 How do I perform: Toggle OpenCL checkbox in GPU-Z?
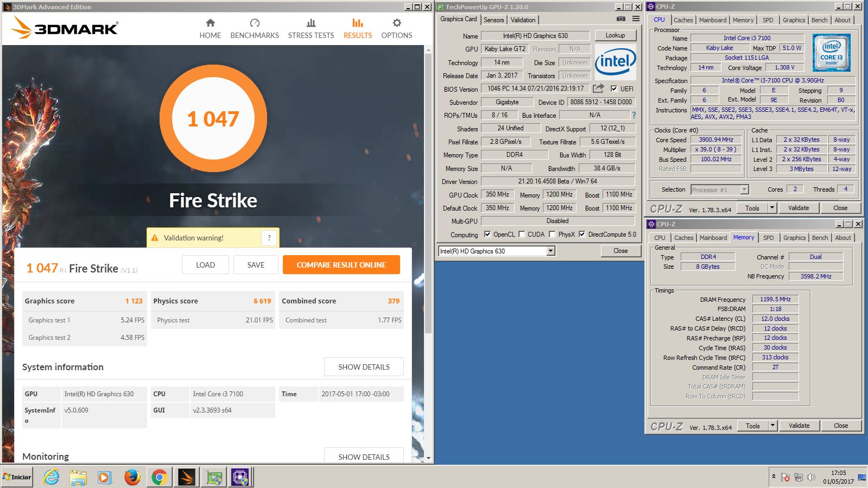(487, 235)
